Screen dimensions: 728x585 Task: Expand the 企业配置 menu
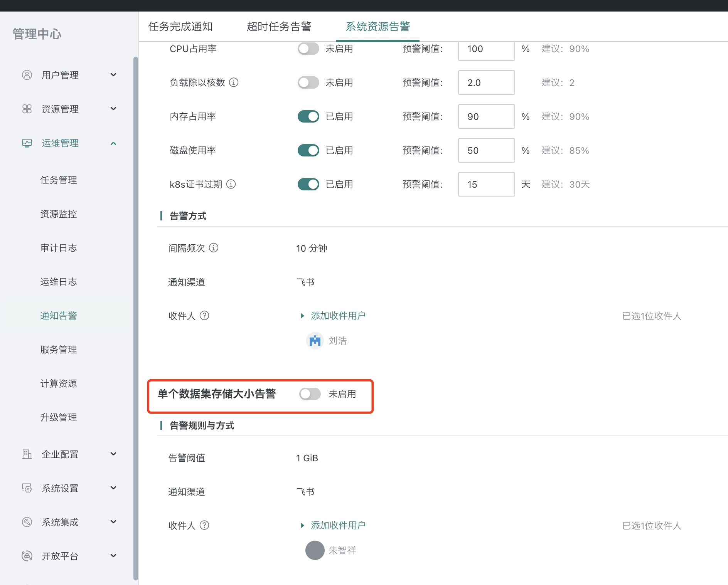(113, 454)
